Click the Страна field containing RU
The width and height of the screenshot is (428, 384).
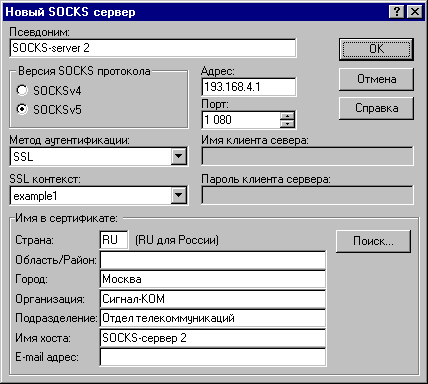(114, 240)
